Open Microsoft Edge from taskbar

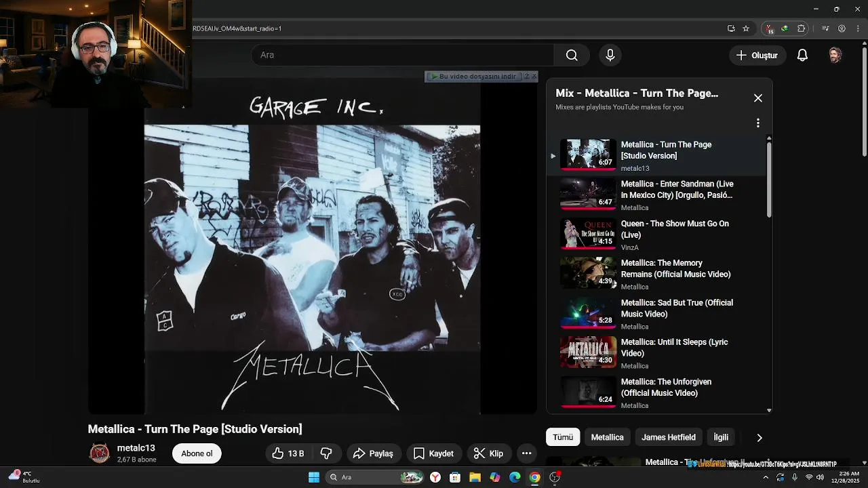[x=515, y=477]
